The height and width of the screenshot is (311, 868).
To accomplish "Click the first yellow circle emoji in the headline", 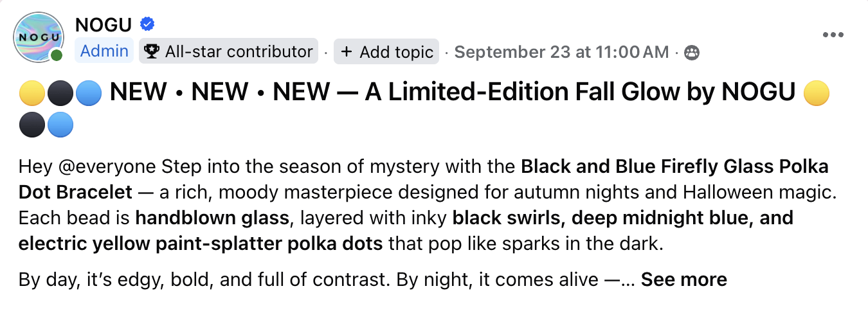I will click(32, 93).
